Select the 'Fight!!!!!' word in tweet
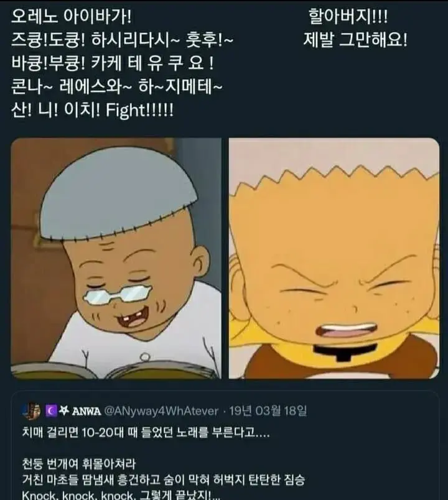 coord(140,110)
